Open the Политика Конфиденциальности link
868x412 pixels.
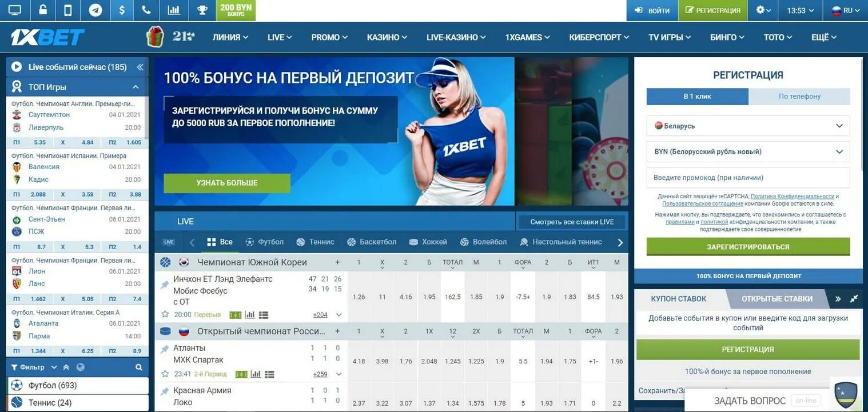pyautogui.click(x=793, y=196)
